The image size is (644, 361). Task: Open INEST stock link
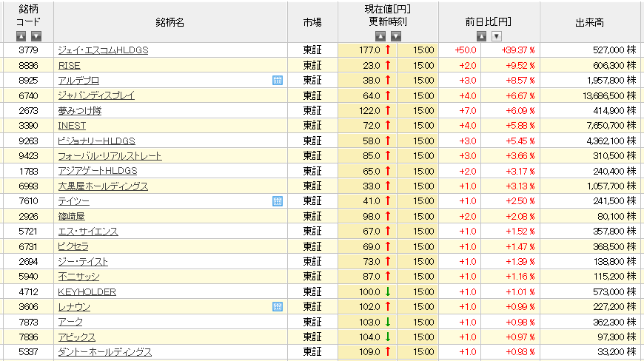72,126
